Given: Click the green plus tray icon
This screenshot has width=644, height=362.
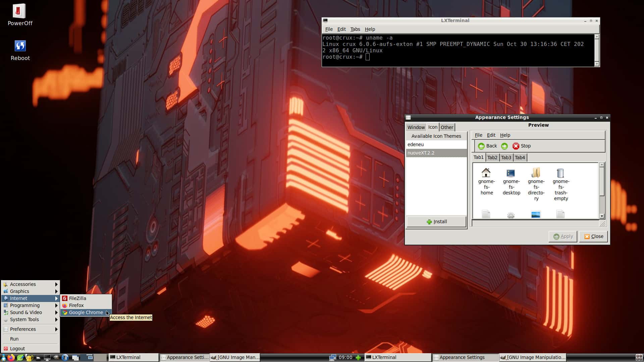Looking at the screenshot, I should 358,357.
